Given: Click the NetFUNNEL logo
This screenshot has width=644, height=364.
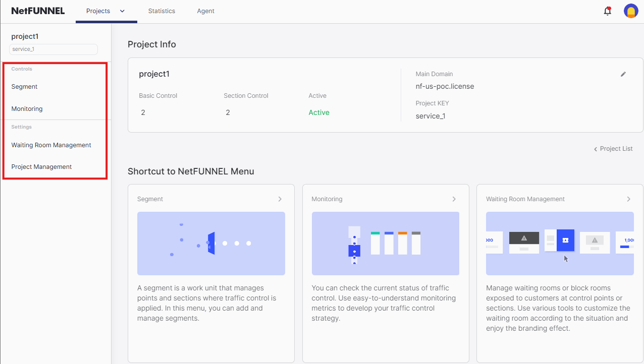Looking at the screenshot, I should pos(38,11).
